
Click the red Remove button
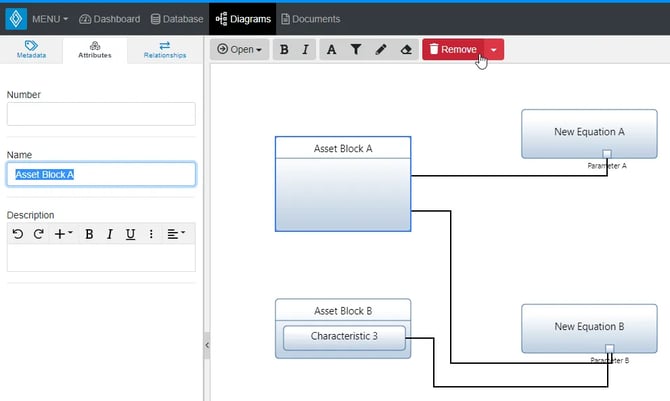453,49
